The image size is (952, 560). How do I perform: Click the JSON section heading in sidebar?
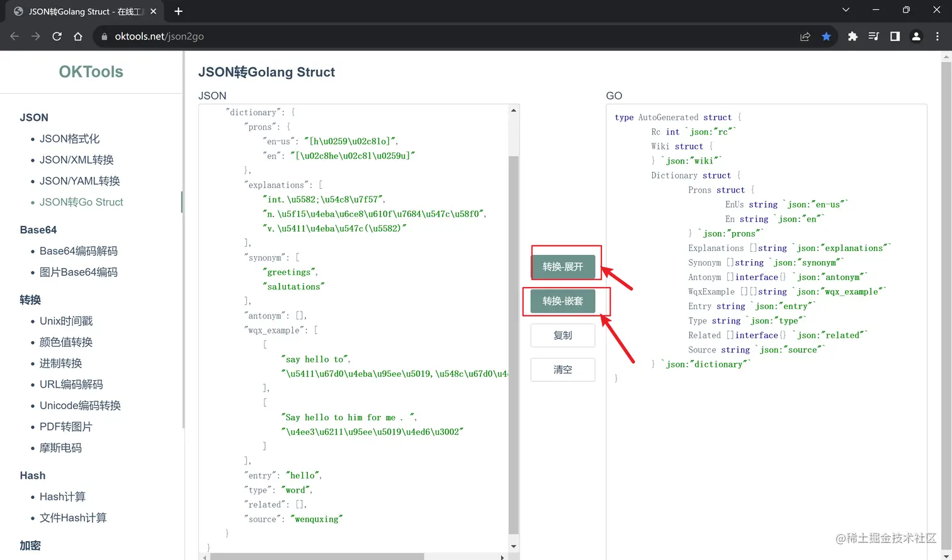pos(34,118)
